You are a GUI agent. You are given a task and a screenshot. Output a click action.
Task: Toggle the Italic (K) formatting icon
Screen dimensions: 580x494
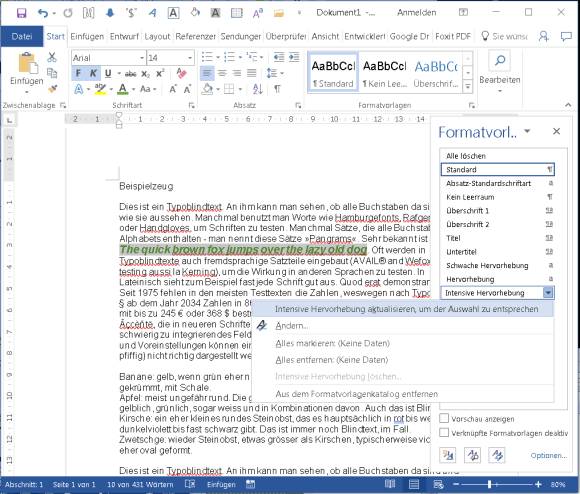coord(93,73)
